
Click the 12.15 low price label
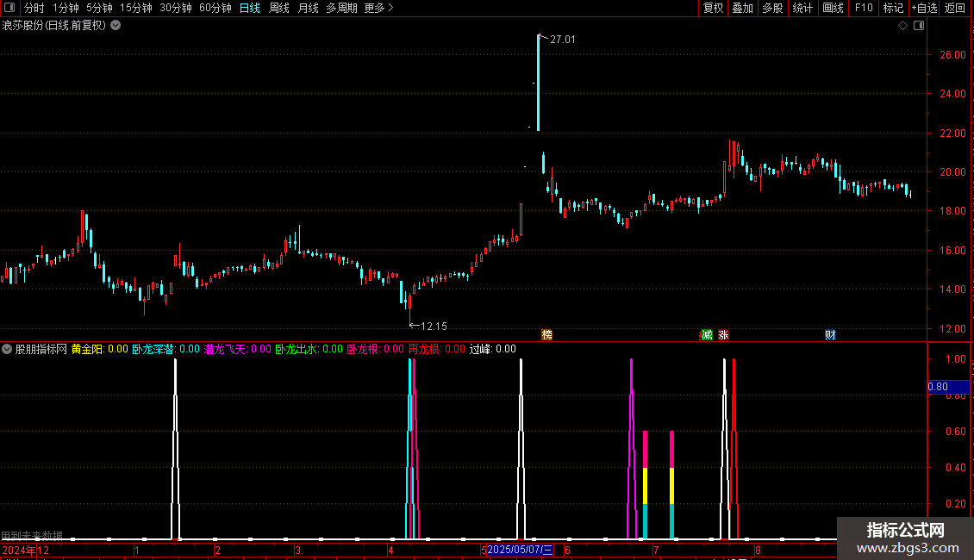(434, 327)
